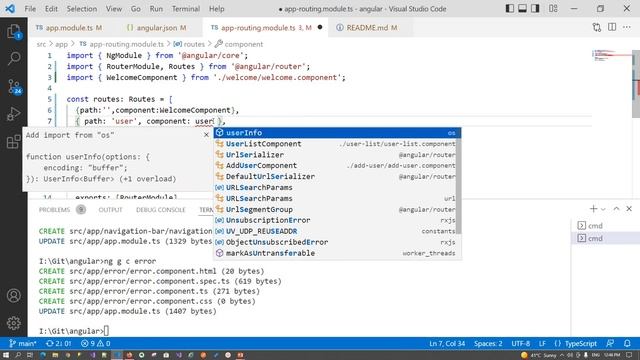Select UrlSegmentGroup suggestion
640x360 pixels.
pyautogui.click(x=335, y=209)
